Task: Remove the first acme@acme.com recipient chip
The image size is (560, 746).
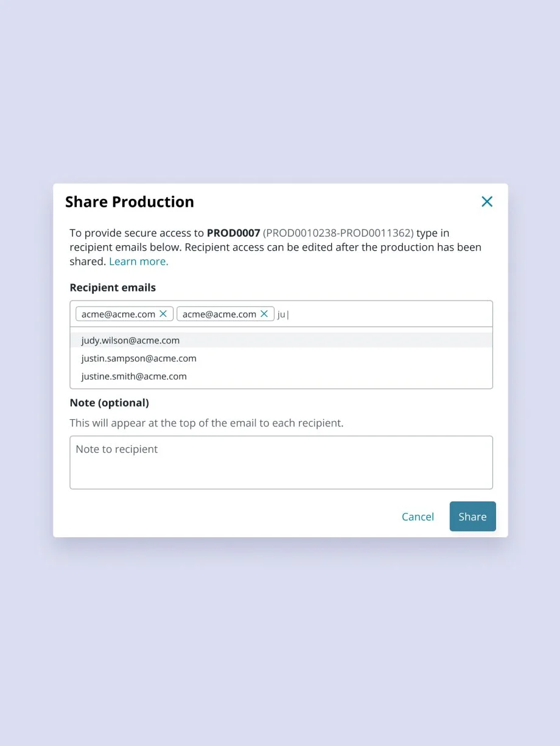Action: [163, 314]
